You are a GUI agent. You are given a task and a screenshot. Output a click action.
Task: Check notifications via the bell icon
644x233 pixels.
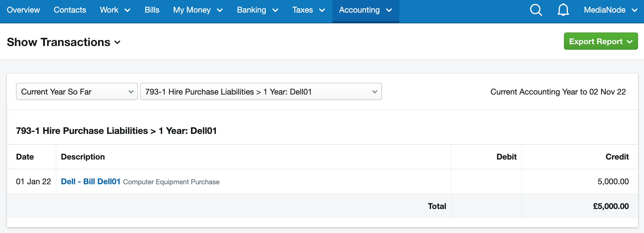(563, 10)
